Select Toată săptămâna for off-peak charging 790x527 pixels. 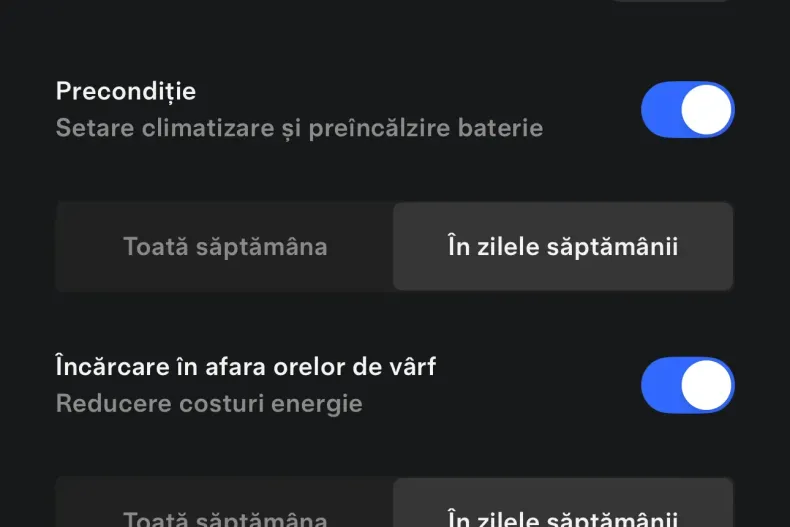(x=225, y=514)
